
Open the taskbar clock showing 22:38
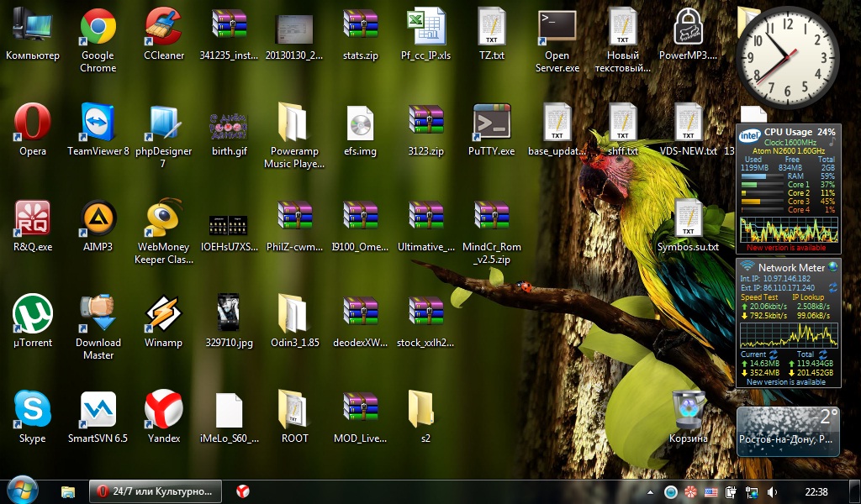pos(816,491)
